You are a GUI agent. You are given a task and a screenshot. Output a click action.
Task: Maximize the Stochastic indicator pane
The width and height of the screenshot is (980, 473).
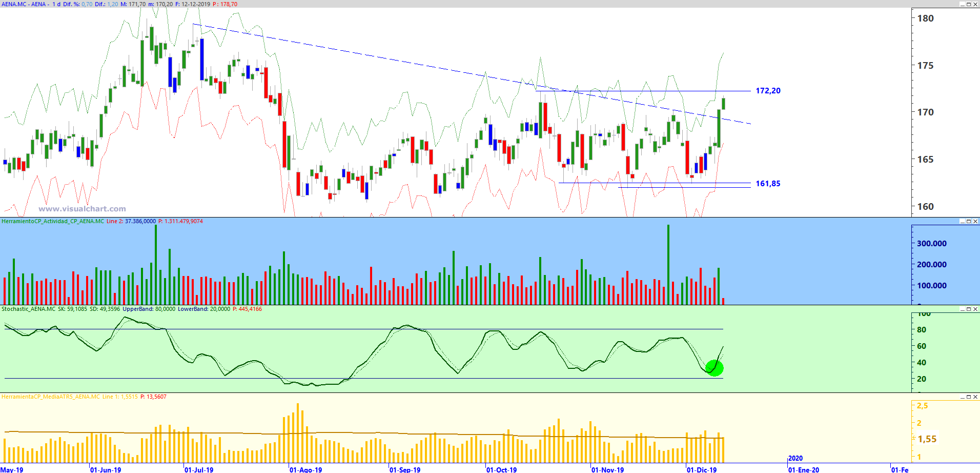[x=969, y=309]
